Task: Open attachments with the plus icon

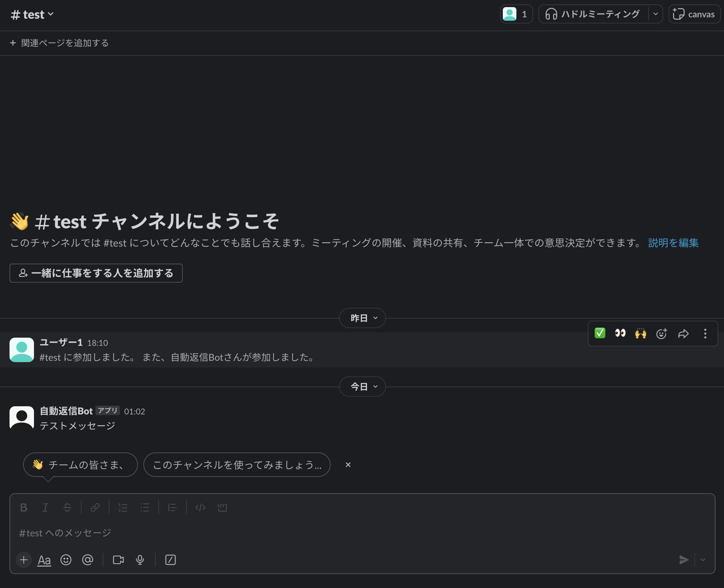Action: (23, 560)
